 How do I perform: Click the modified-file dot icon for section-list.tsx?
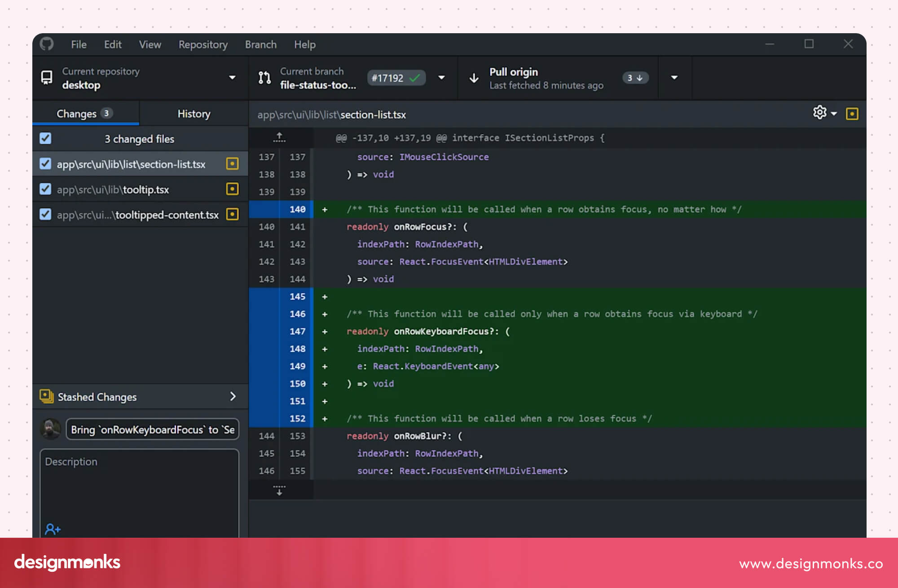click(x=232, y=164)
